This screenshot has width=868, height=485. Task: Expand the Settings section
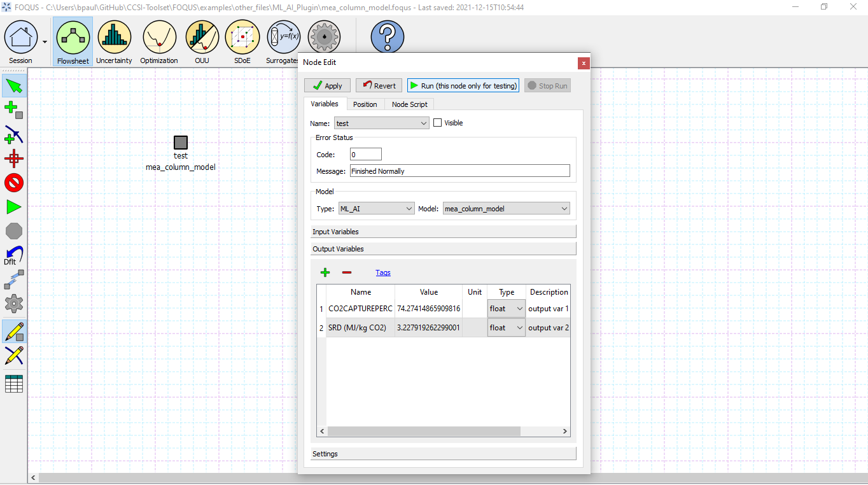(x=444, y=454)
